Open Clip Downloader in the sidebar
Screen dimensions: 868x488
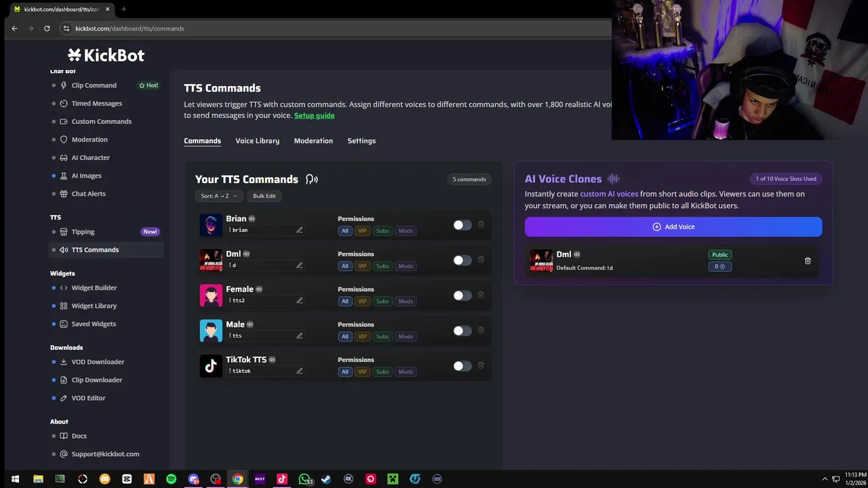[x=97, y=380]
